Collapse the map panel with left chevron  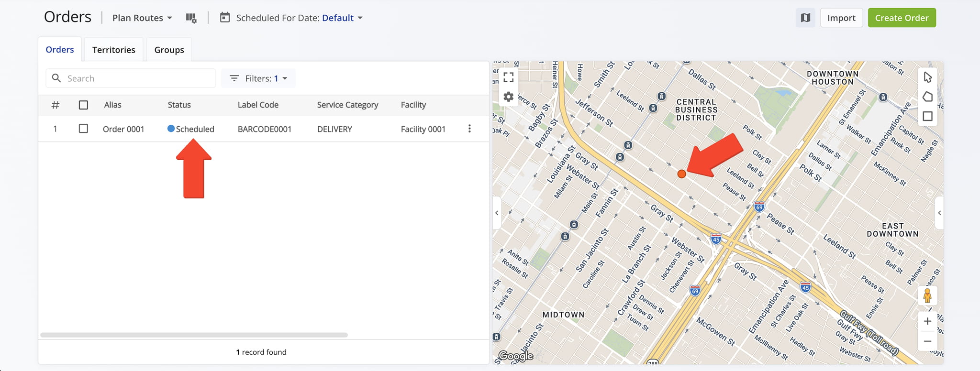coord(497,213)
